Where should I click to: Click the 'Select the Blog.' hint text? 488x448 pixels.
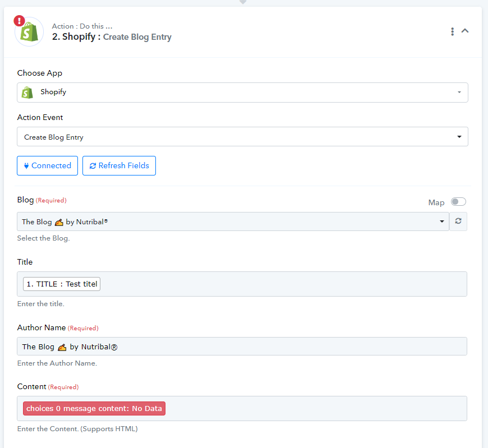pyautogui.click(x=44, y=238)
